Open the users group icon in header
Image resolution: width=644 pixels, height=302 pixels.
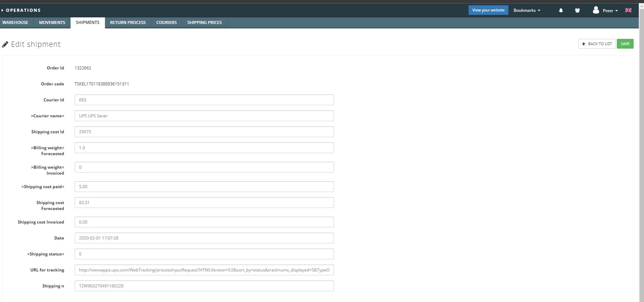pos(577,10)
